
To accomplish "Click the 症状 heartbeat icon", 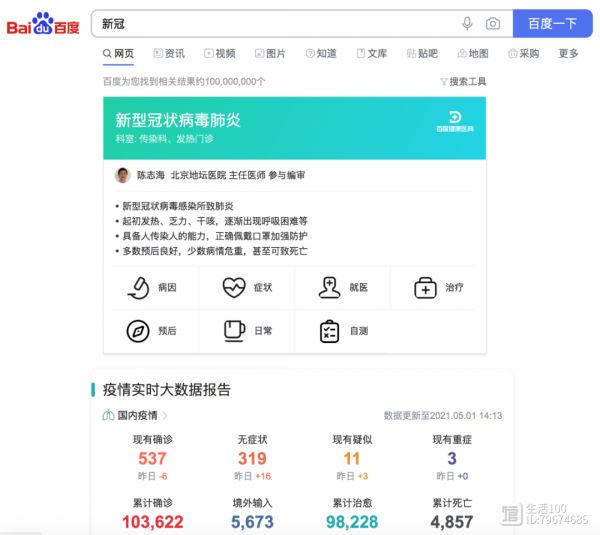I will (234, 288).
